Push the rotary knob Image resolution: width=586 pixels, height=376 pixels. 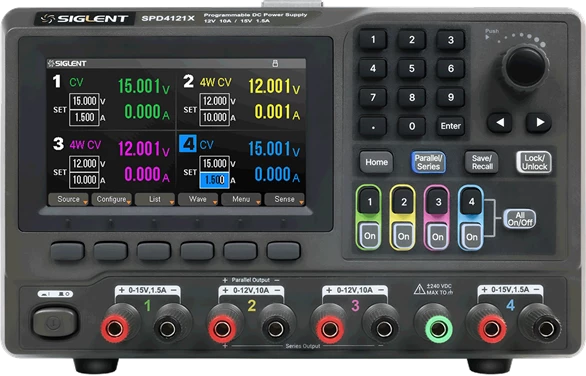click(x=525, y=67)
